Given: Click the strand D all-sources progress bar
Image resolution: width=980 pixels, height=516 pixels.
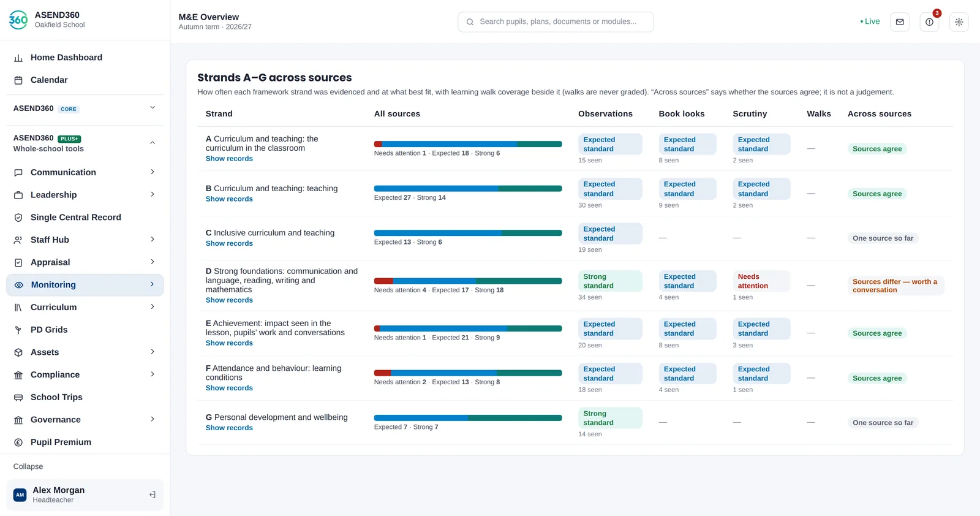Looking at the screenshot, I should (468, 281).
